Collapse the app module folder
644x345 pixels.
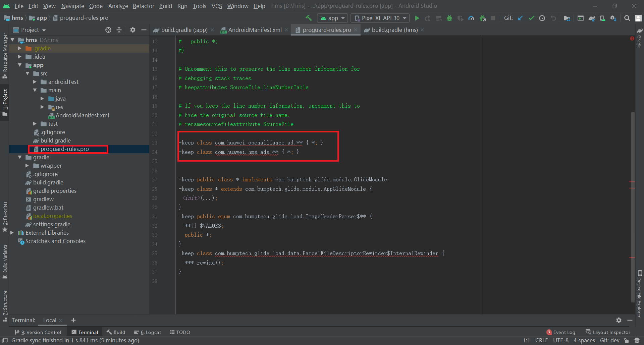pyautogui.click(x=20, y=65)
